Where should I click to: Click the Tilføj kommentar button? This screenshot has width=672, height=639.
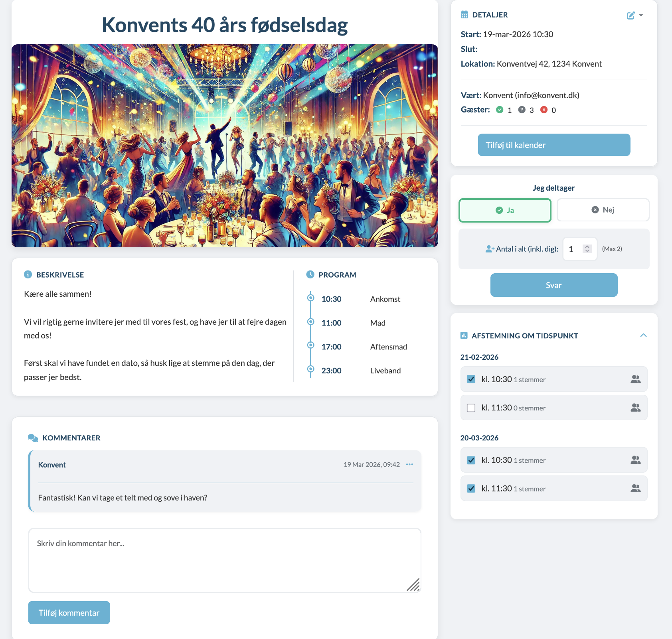point(69,613)
